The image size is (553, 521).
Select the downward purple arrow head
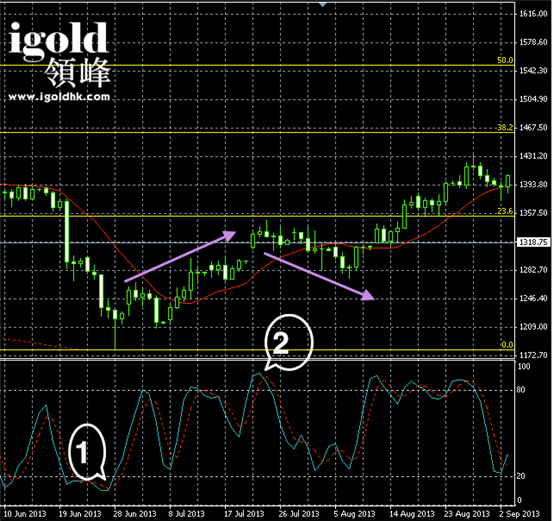[368, 295]
